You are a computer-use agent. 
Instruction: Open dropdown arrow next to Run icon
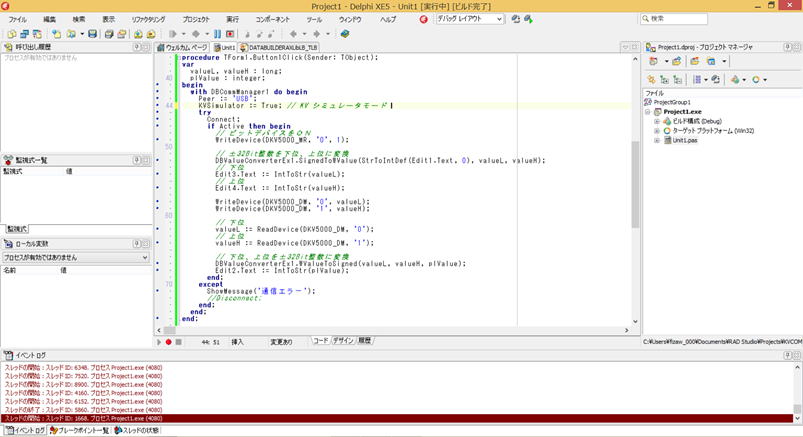click(183, 34)
